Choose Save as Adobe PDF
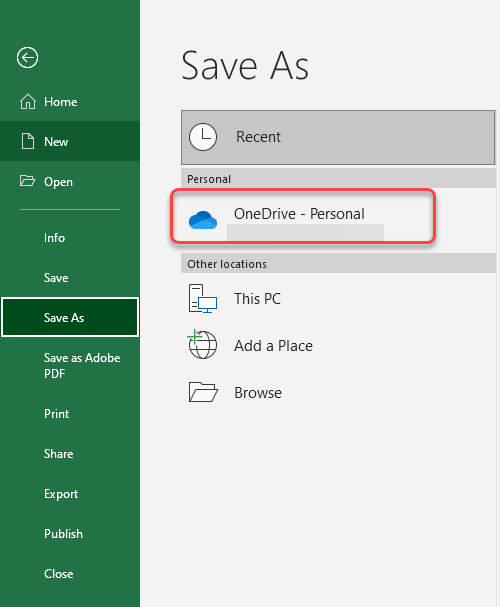The height and width of the screenshot is (607, 500). tap(70, 365)
